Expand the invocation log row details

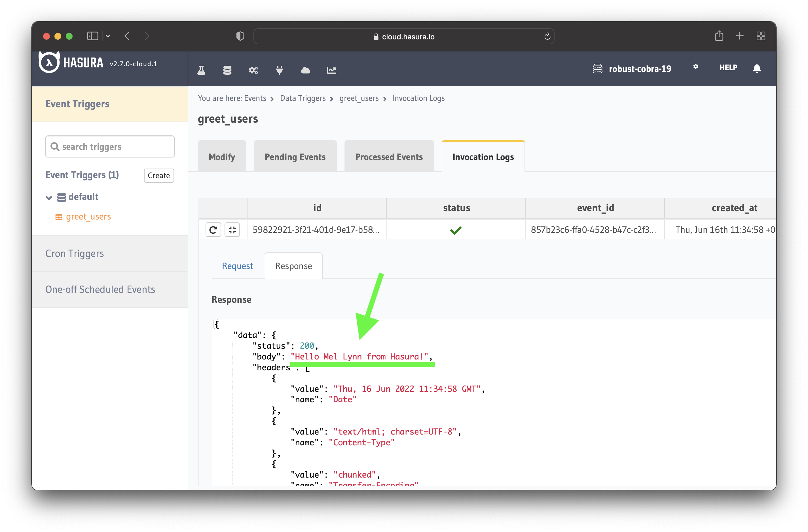point(232,229)
